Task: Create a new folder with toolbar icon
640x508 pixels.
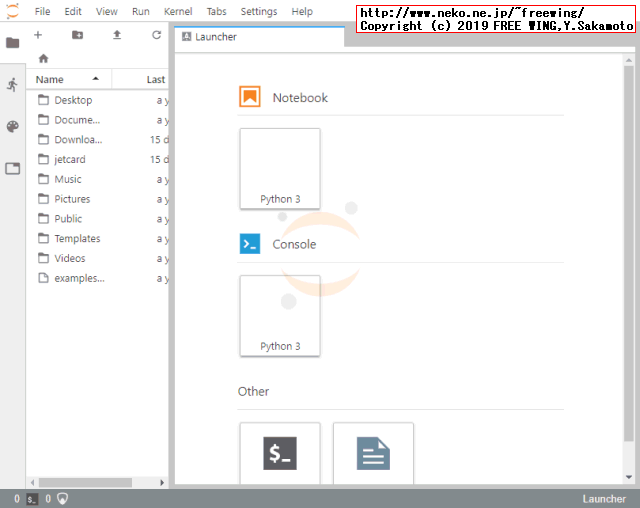Action: [x=78, y=35]
